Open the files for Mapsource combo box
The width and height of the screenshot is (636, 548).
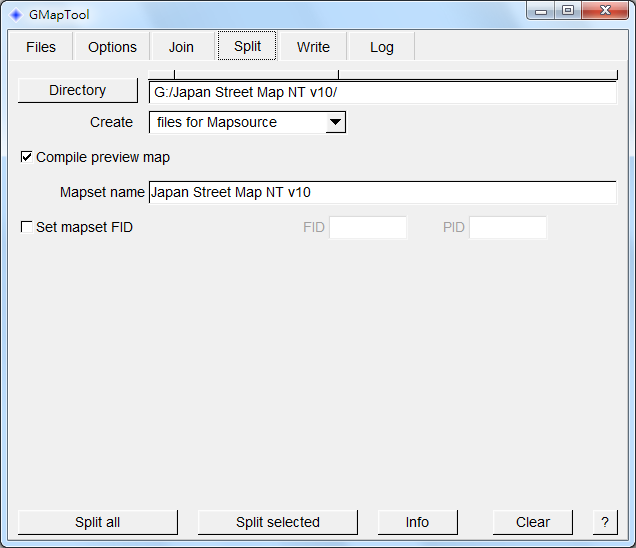pyautogui.click(x=247, y=122)
